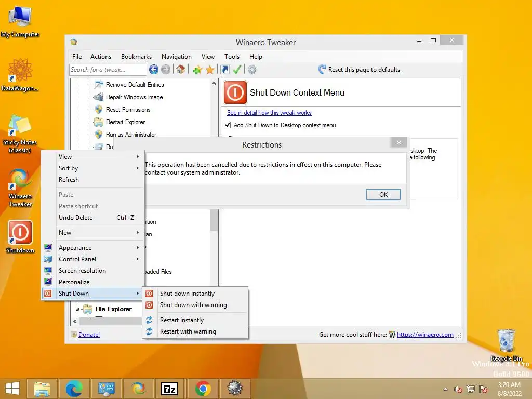This screenshot has height=399, width=532.
Task: Close the Restrictions dialog with X
Action: (399, 142)
